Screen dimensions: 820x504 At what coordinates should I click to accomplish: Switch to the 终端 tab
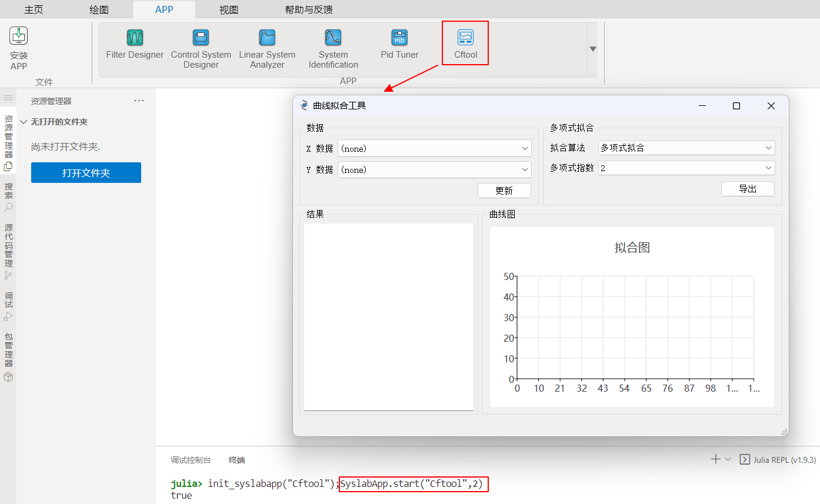click(x=236, y=459)
